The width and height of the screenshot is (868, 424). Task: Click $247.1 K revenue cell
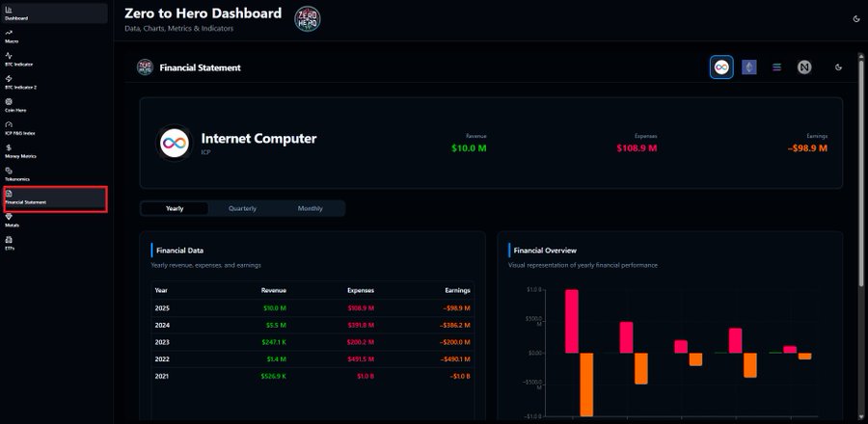(x=274, y=342)
